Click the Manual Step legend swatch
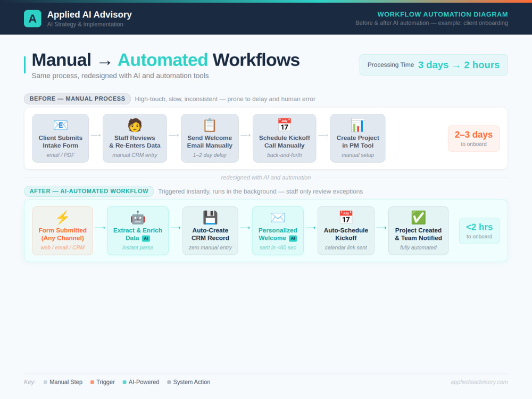This screenshot has height=399, width=532. [x=45, y=383]
